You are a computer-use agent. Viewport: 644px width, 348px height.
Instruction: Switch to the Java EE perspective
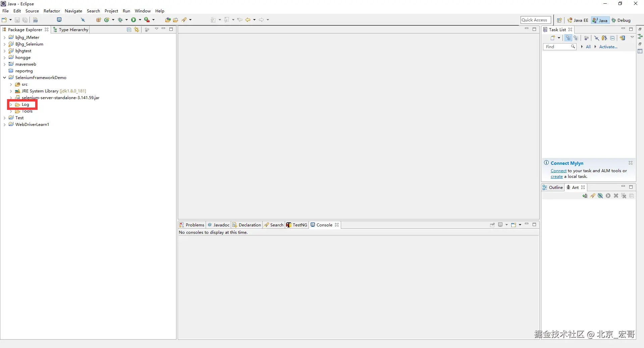click(x=578, y=20)
